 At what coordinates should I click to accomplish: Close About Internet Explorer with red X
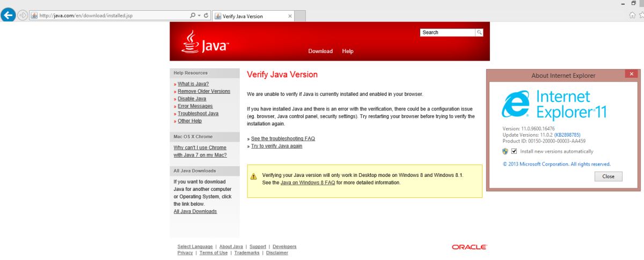coord(631,74)
